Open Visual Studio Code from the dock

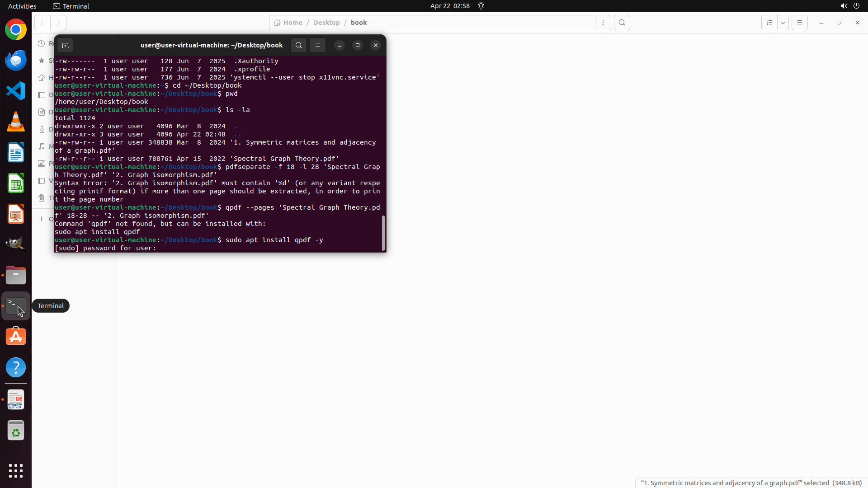[x=16, y=91]
